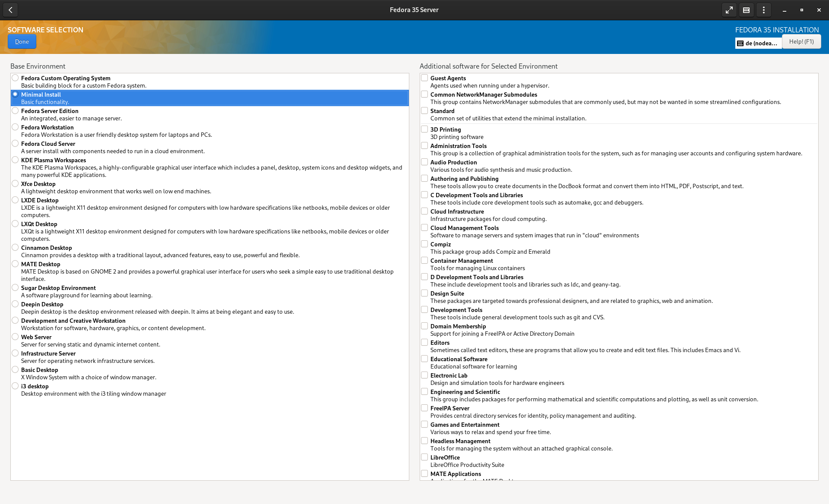Enable Development Tools checkbox
Screen dimensions: 829x504
point(424,310)
